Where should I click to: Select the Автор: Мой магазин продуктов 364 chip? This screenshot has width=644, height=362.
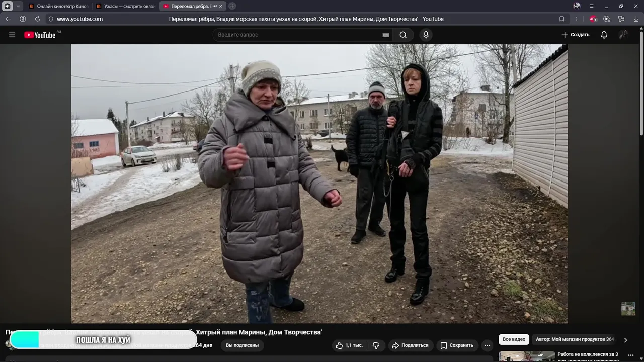coord(575,339)
